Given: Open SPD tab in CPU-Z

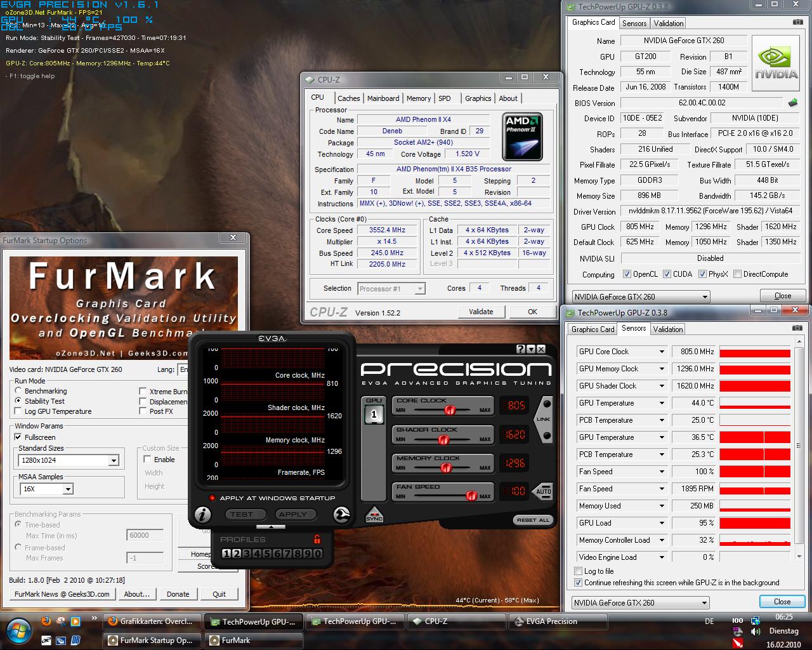Looking at the screenshot, I should tap(445, 98).
